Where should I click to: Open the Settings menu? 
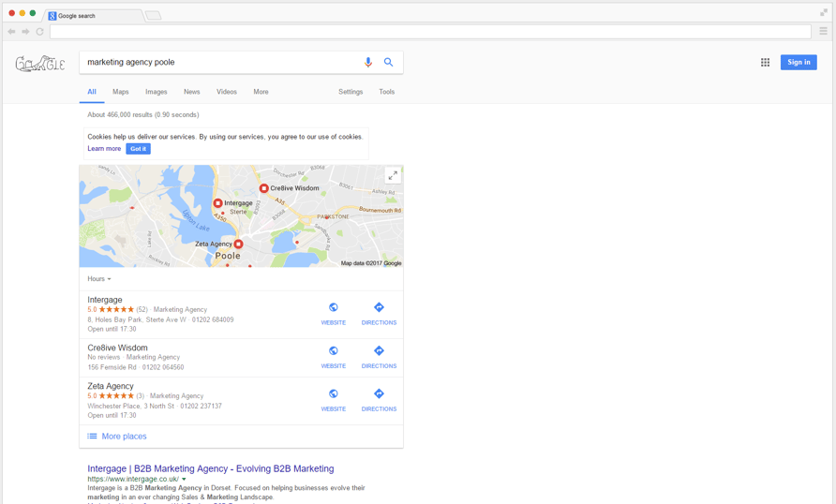click(x=351, y=92)
